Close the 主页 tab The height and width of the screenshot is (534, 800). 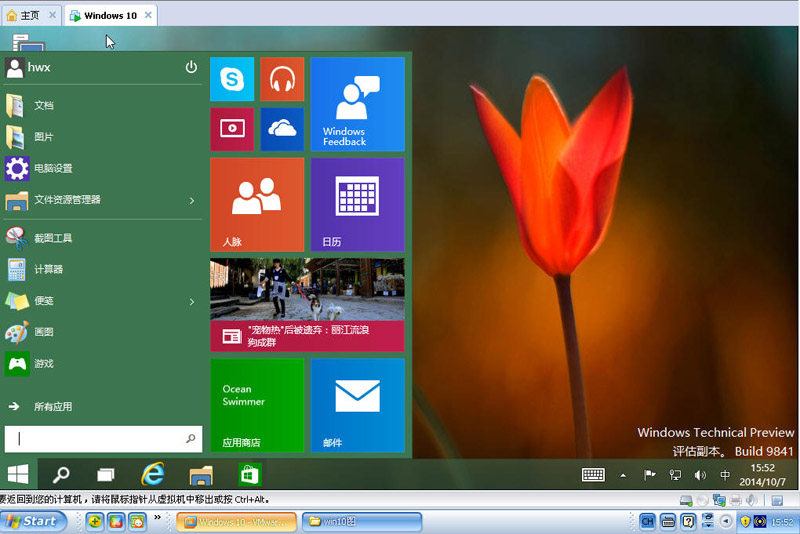pyautogui.click(x=52, y=15)
